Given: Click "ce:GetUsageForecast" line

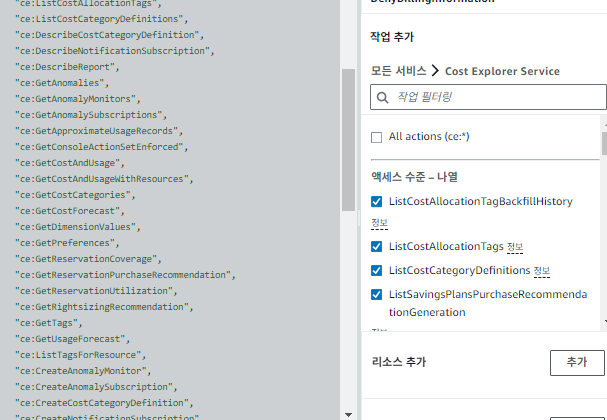Looking at the screenshot, I should click(x=72, y=339).
